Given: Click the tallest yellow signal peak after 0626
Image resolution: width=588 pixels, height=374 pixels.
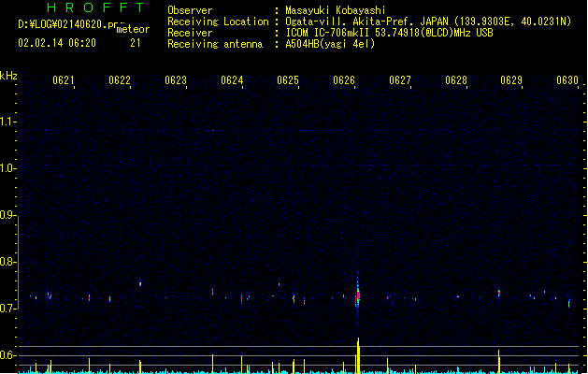Looking at the screenshot, I should [358, 355].
